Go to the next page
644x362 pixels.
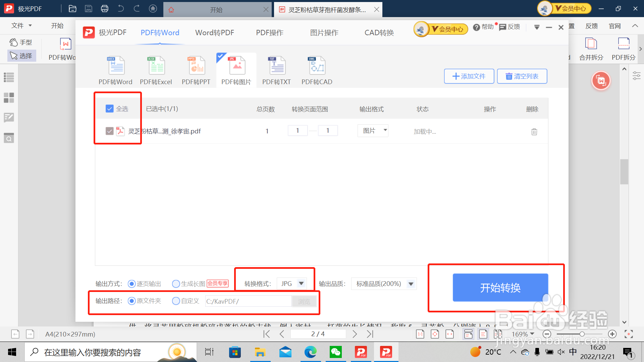click(355, 334)
